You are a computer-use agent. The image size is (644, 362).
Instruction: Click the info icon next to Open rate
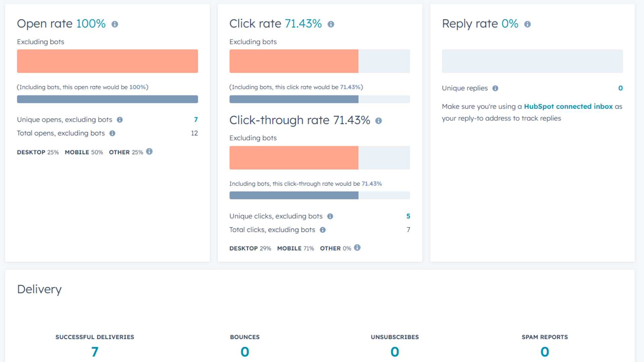click(x=115, y=24)
